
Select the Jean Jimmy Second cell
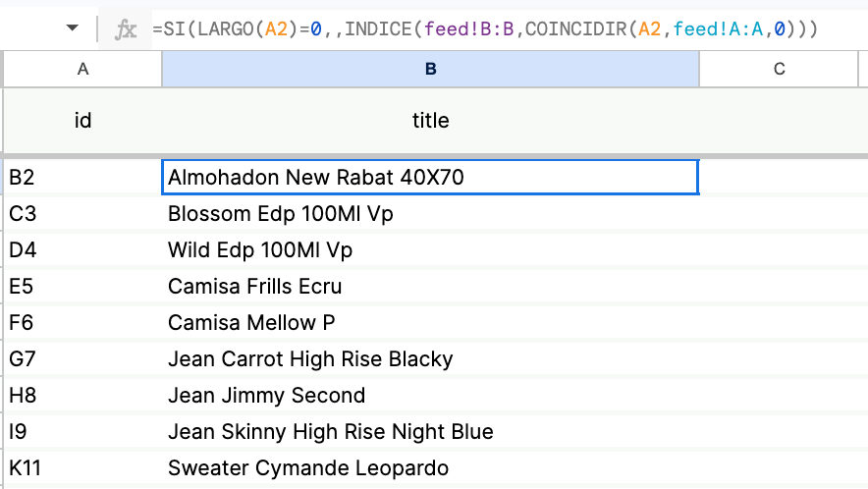pyautogui.click(x=431, y=396)
